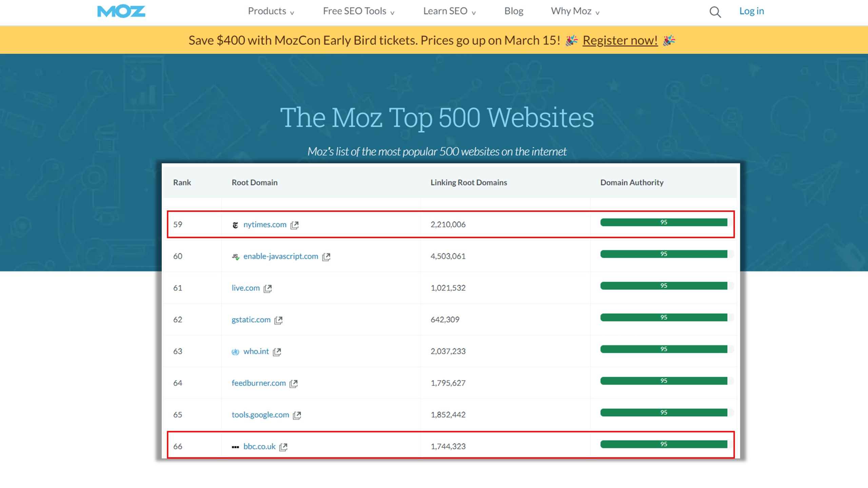This screenshot has height=488, width=868.
Task: Click the Root Domain column header
Action: tap(255, 182)
